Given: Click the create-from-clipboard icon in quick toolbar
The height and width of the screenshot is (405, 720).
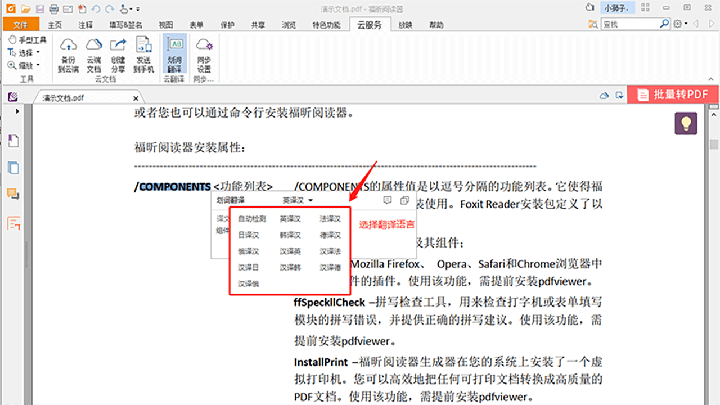Looking at the screenshot, I should click(x=82, y=9).
